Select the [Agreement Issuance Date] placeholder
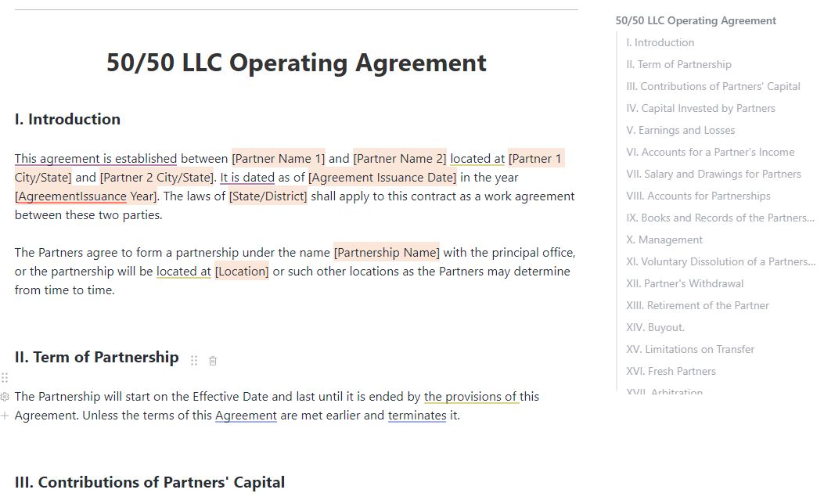This screenshot has width=824, height=504. click(x=382, y=178)
